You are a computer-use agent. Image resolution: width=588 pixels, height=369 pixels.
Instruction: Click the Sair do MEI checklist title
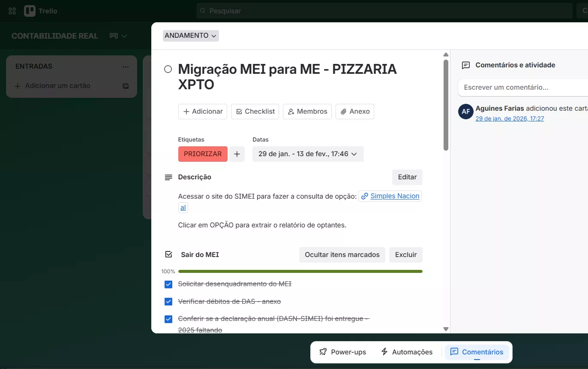200,255
